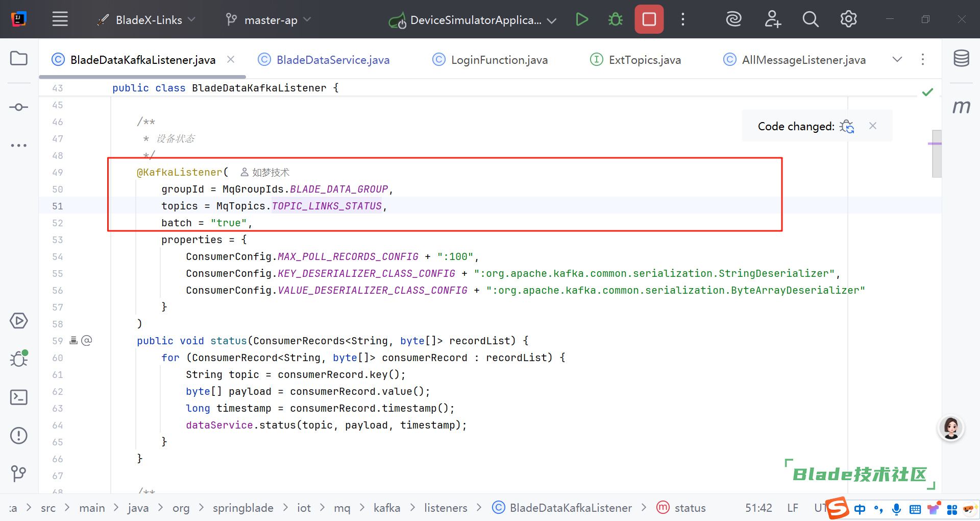Click the floating avatar assistant icon
The height and width of the screenshot is (521, 980).
pos(951,428)
